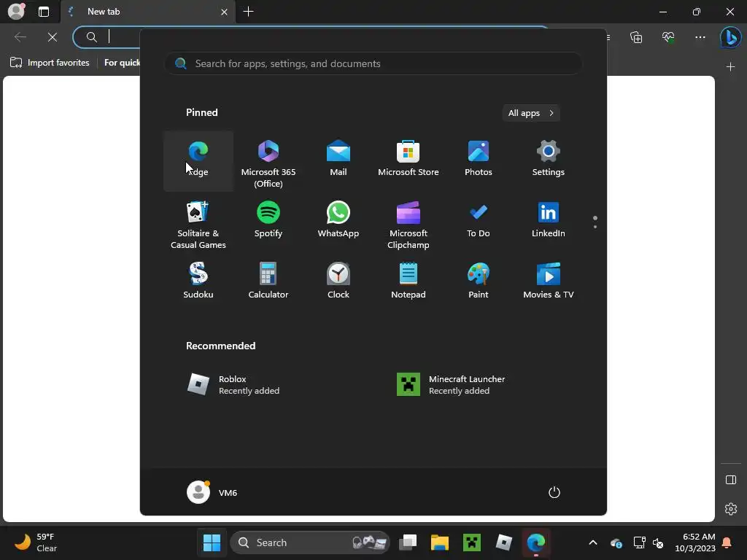Image resolution: width=747 pixels, height=560 pixels.
Task: Close the New tab tab
Action: click(x=225, y=12)
